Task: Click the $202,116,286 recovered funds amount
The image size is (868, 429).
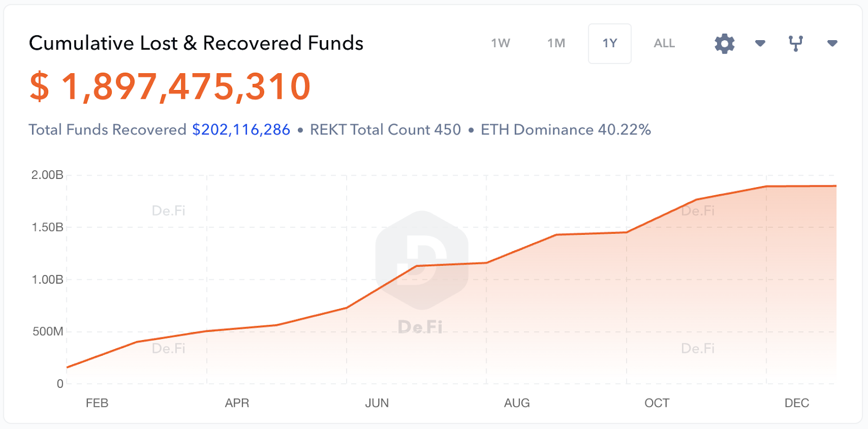Action: pyautogui.click(x=241, y=130)
